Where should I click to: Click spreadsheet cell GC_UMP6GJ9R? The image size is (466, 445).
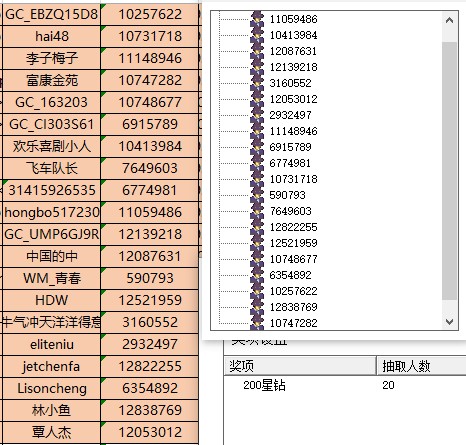coord(51,234)
